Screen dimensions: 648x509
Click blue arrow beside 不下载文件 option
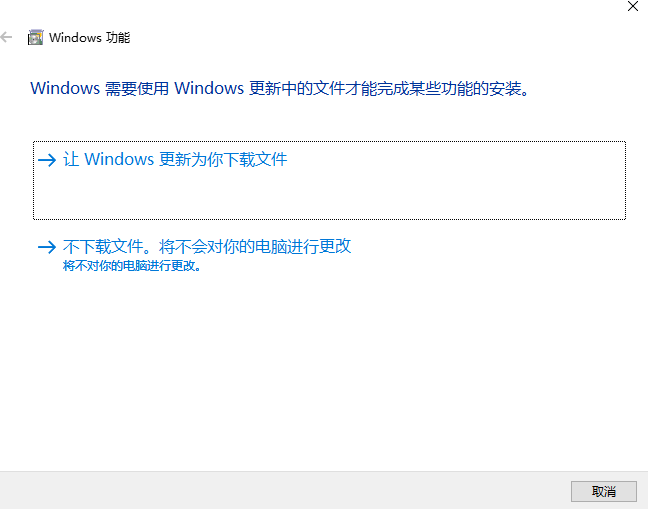[x=47, y=247]
